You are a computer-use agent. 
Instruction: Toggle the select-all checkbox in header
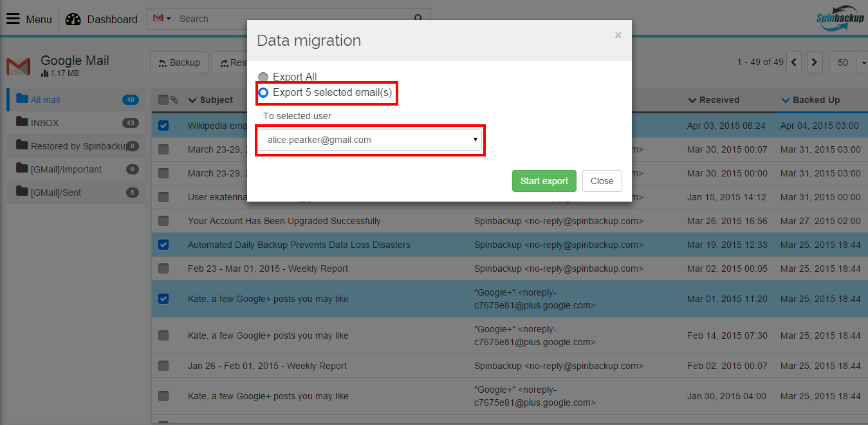click(163, 100)
